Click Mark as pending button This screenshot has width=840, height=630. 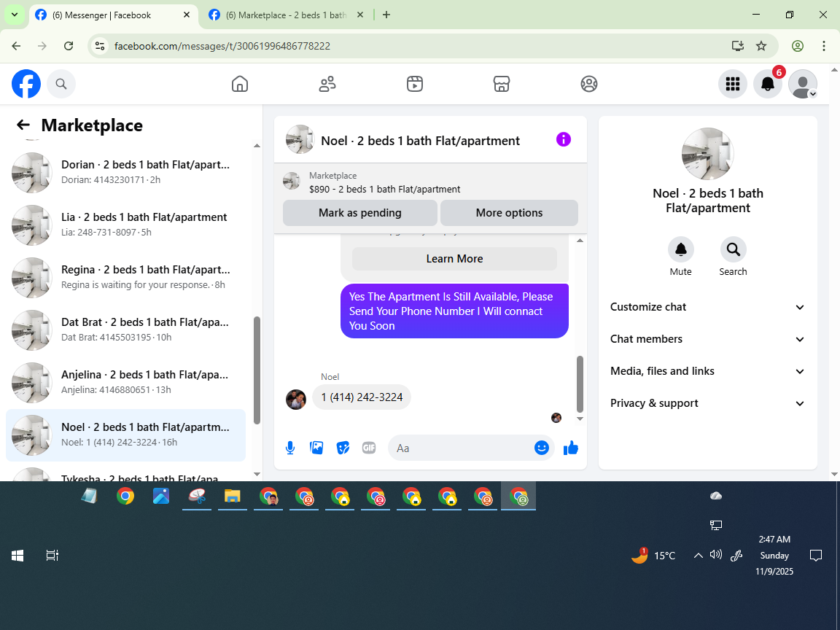(x=360, y=213)
